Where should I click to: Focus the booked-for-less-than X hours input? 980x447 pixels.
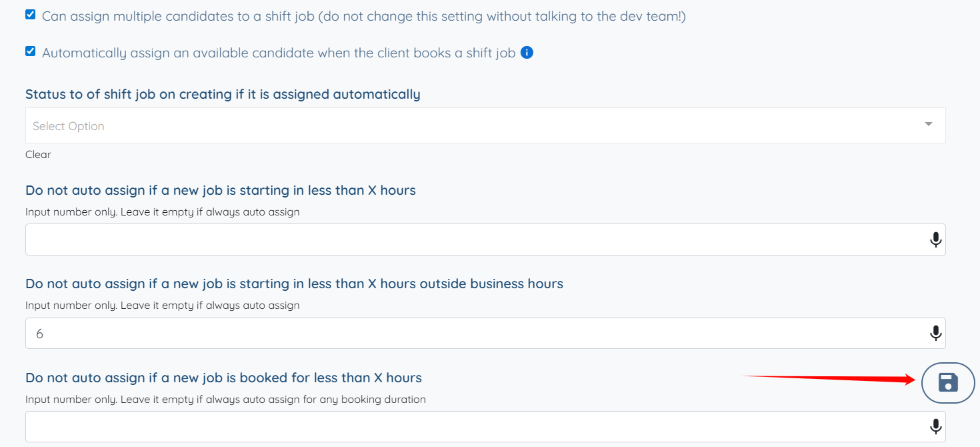click(x=467, y=426)
